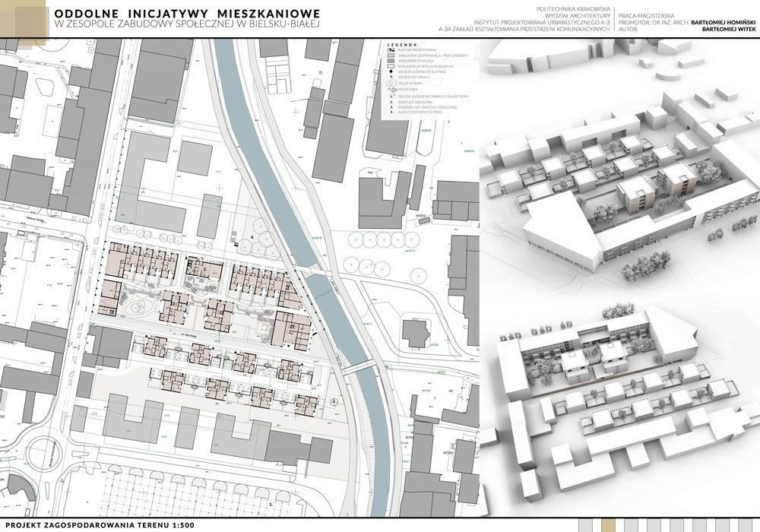Select the first grey page indicator square
The width and height of the screenshot is (760, 532).
click(587, 524)
